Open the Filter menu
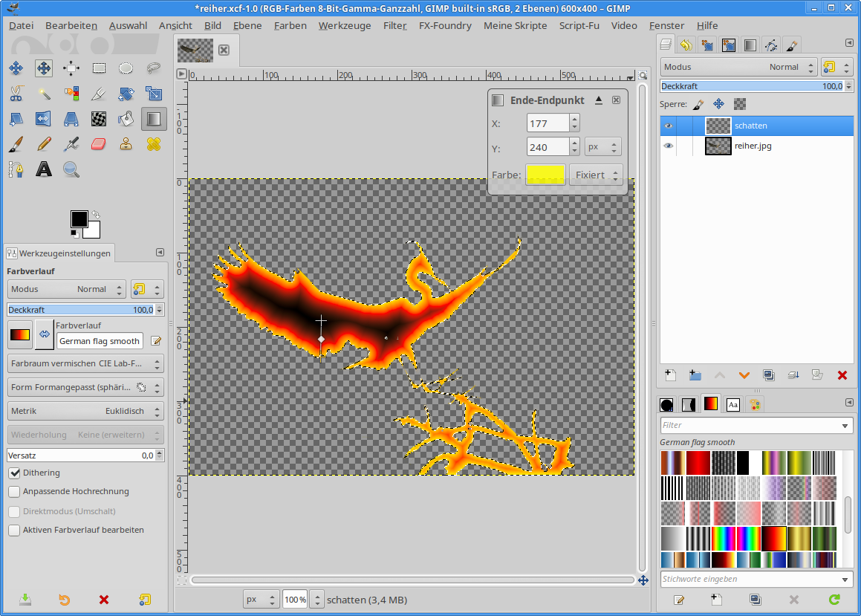 [394, 25]
